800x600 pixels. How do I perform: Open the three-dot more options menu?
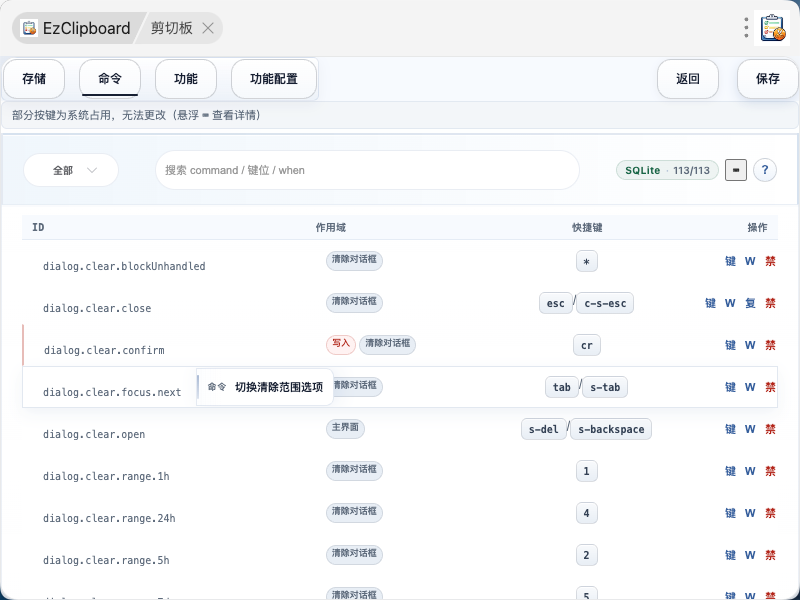pyautogui.click(x=746, y=28)
